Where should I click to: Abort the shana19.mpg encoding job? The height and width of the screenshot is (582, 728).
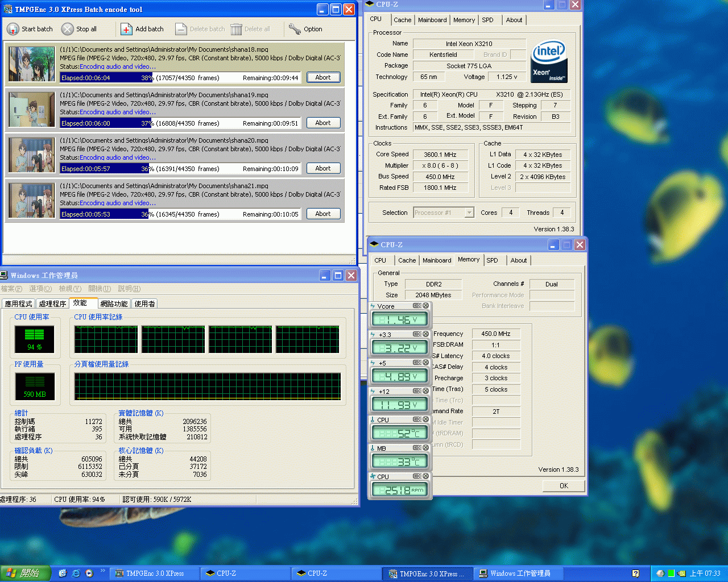coord(323,123)
